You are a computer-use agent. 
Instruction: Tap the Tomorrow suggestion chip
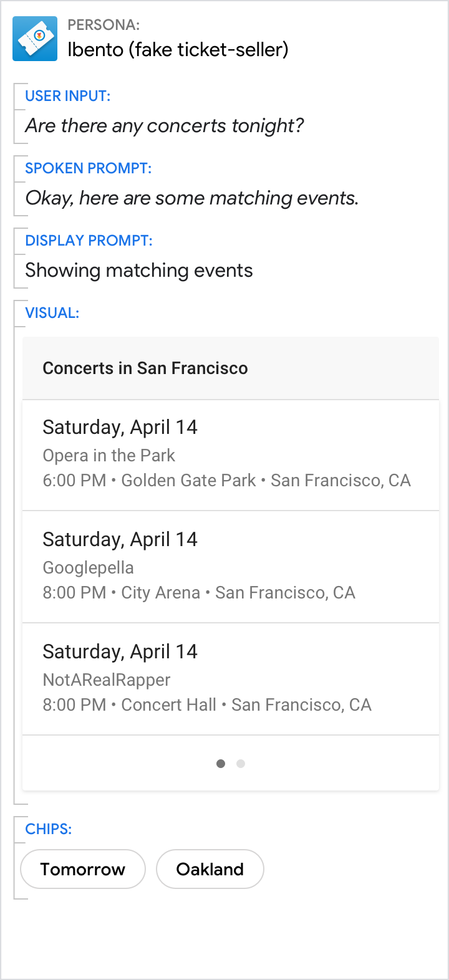83,869
